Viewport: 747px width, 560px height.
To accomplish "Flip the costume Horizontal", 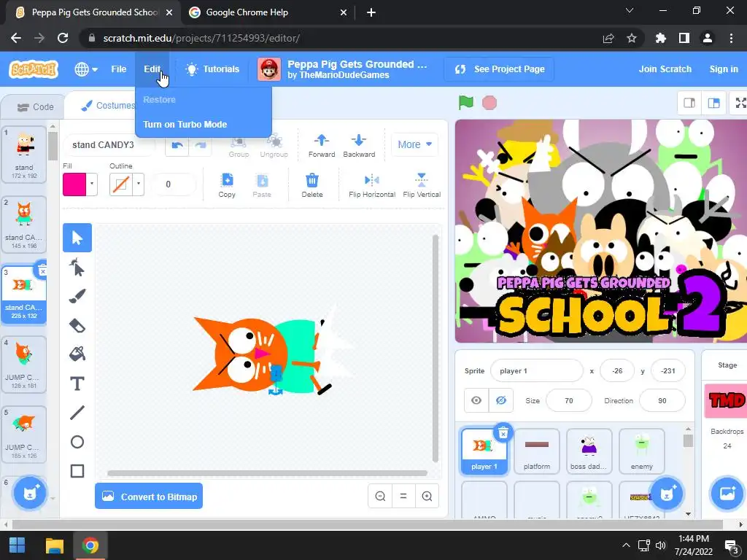I will pyautogui.click(x=371, y=186).
